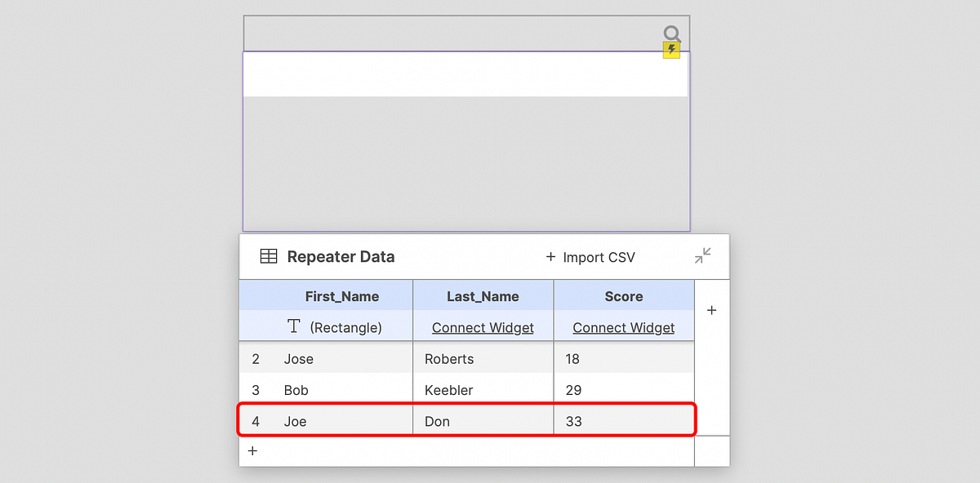
Task: Select the Last_Name column header
Action: click(x=483, y=296)
